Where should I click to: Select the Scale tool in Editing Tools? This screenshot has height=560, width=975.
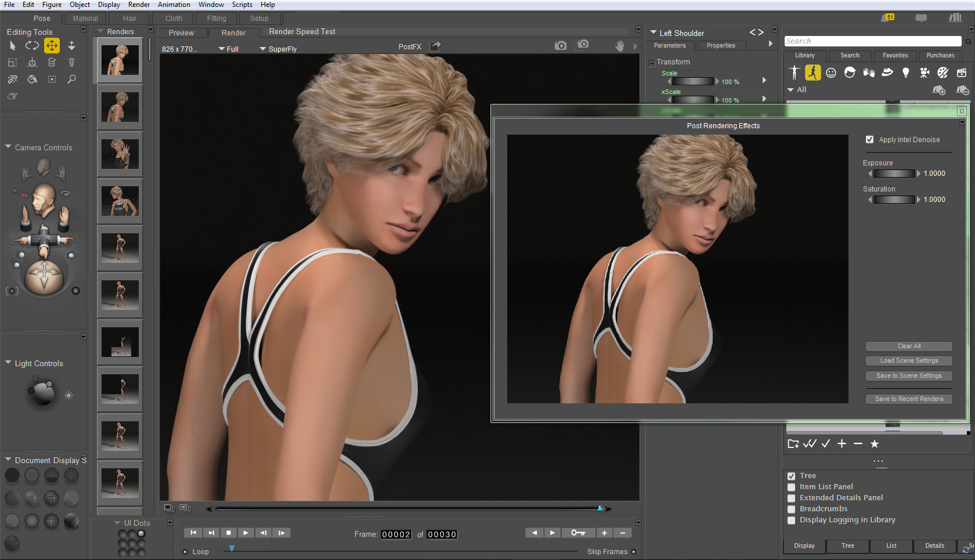tap(12, 63)
